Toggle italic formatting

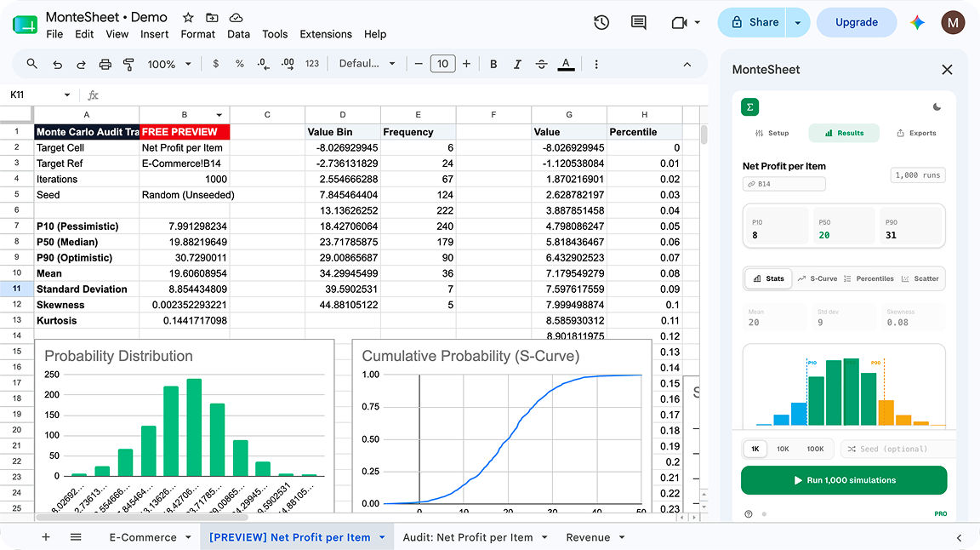point(517,64)
